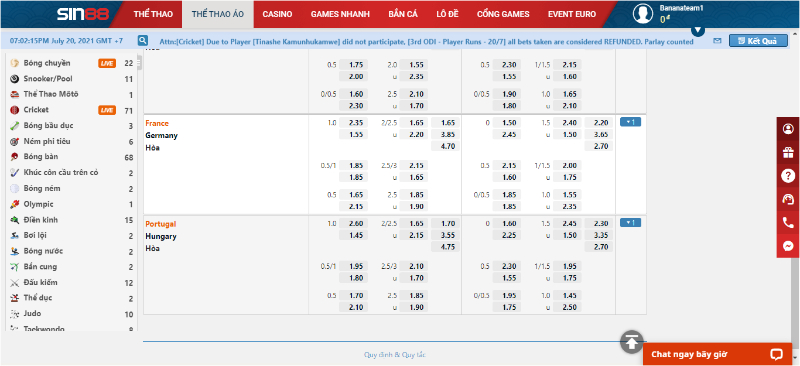Pick France win odds 1.65
This screenshot has height=366, width=800.
click(445, 123)
